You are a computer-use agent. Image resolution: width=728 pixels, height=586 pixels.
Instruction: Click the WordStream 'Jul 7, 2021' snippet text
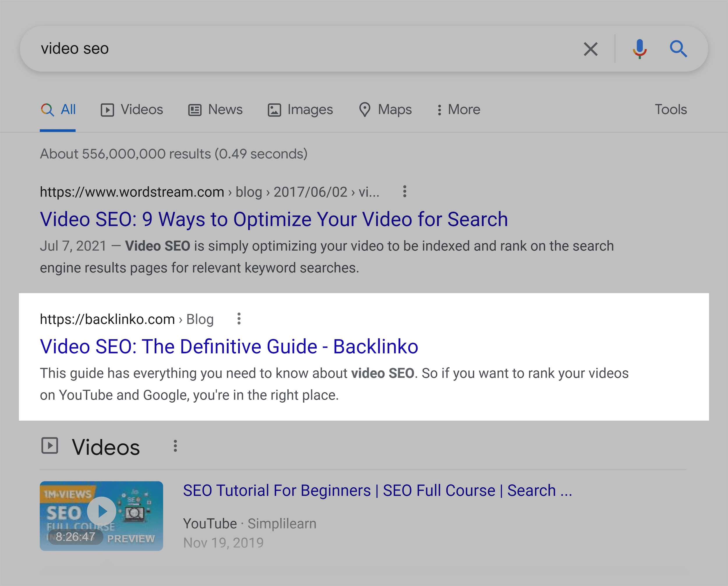pos(326,257)
